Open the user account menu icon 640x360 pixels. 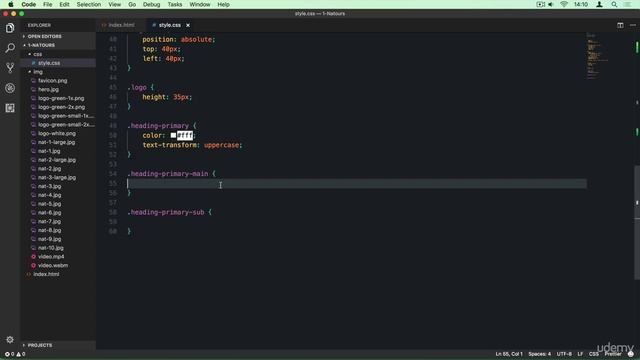click(599, 4)
